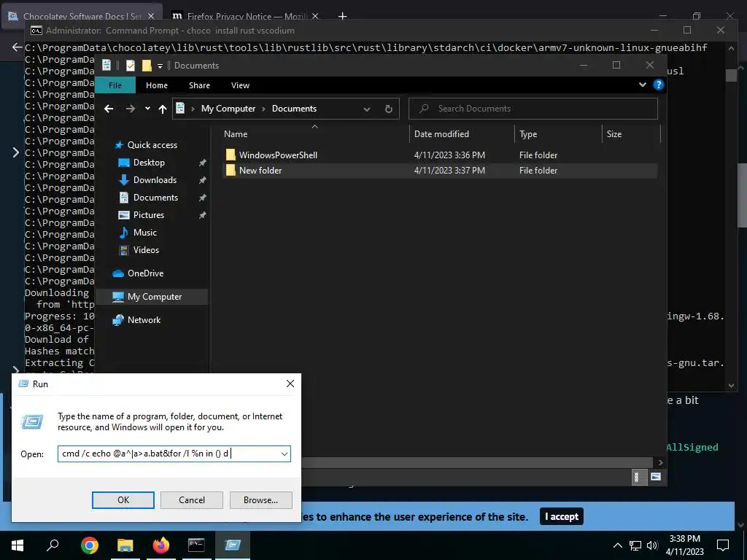The height and width of the screenshot is (560, 747).
Task: Select Quick access in navigation pane
Action: click(x=152, y=145)
